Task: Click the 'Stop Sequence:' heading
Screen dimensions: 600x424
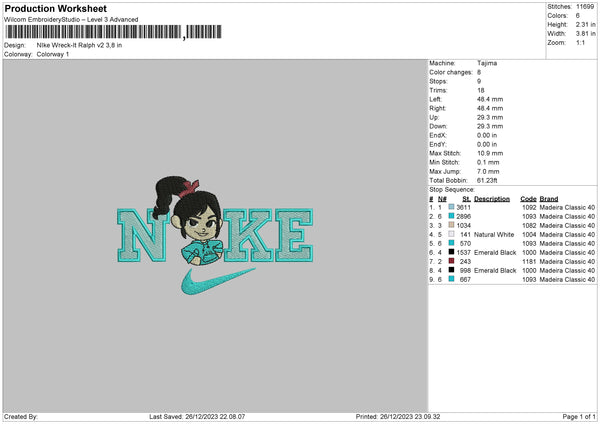Action: pos(452,190)
